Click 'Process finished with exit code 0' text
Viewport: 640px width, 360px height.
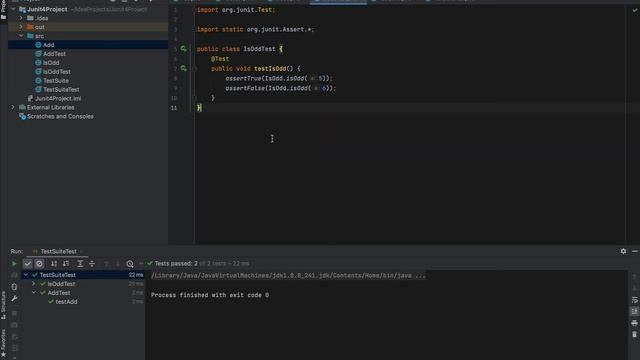(210, 295)
